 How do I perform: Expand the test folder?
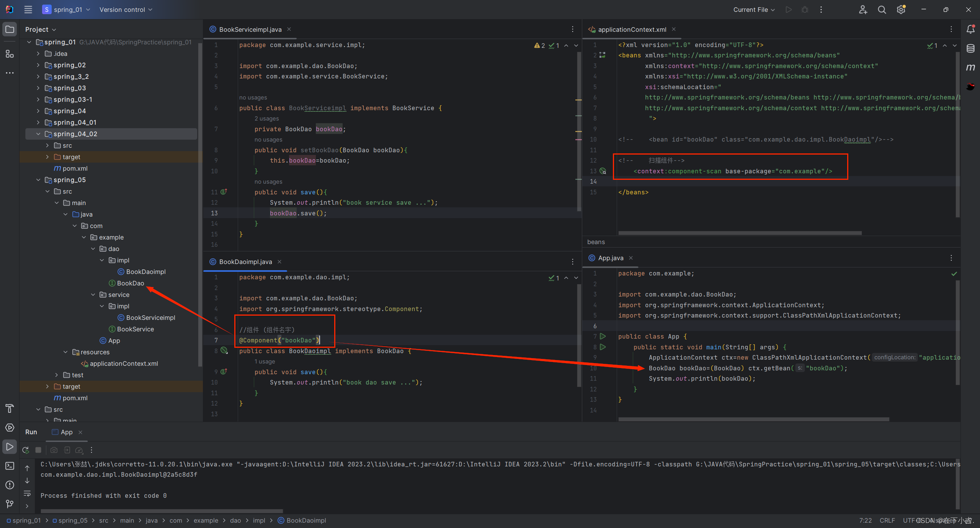[x=57, y=375]
